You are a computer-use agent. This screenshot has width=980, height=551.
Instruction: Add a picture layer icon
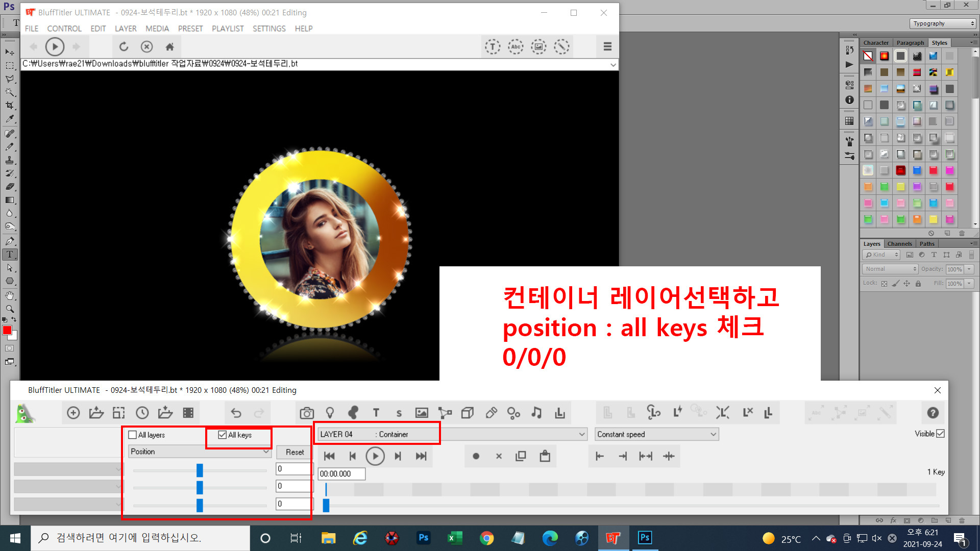click(x=422, y=413)
